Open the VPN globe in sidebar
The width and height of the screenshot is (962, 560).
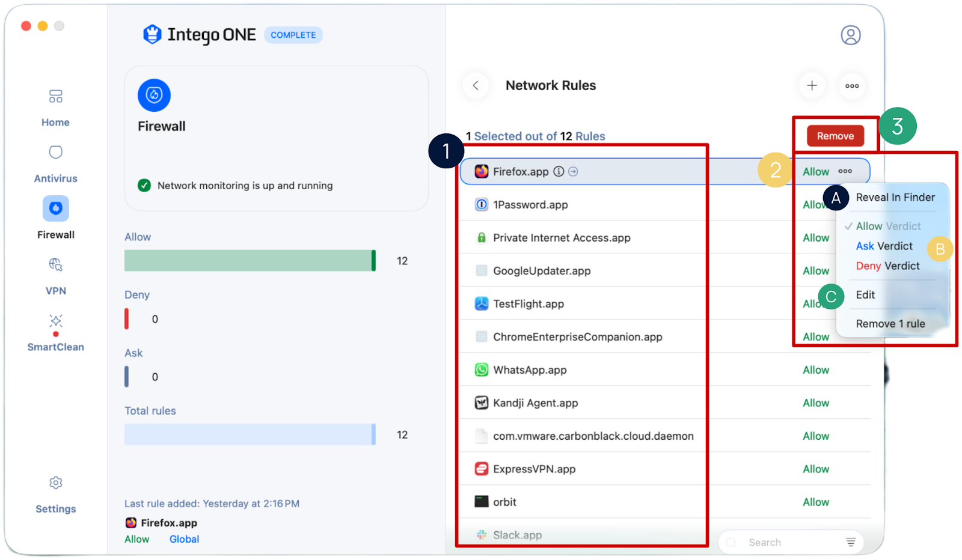(55, 264)
